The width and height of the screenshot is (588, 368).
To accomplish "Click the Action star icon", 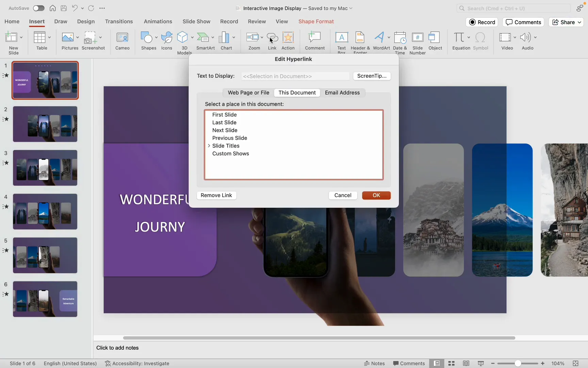I will click(288, 37).
